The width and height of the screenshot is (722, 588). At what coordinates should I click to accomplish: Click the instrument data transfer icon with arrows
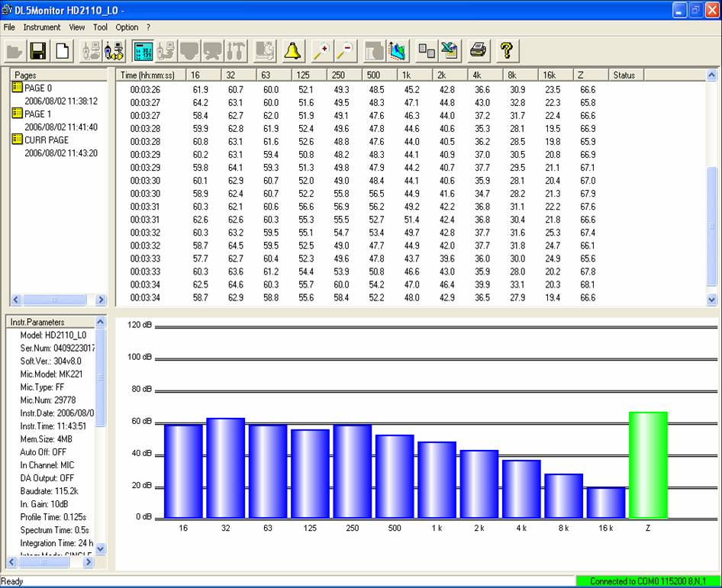[114, 50]
